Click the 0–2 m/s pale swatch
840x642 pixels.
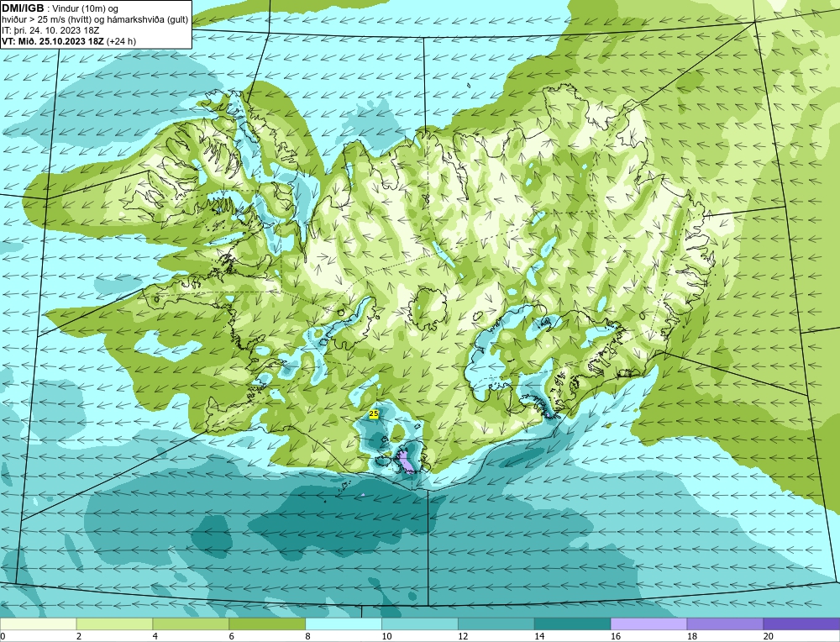point(38,624)
